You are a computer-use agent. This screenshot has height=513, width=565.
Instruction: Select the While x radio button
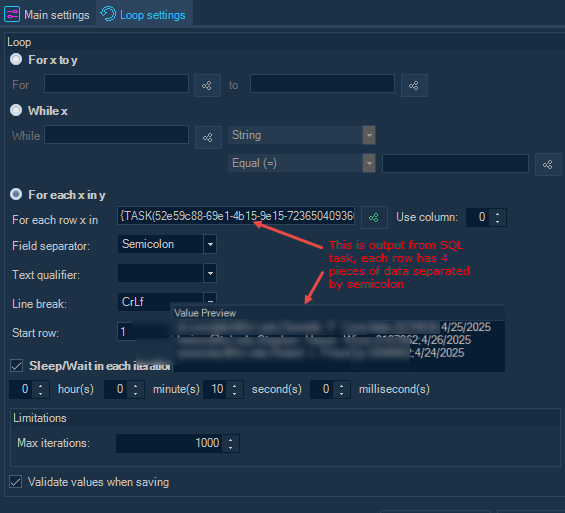16,110
